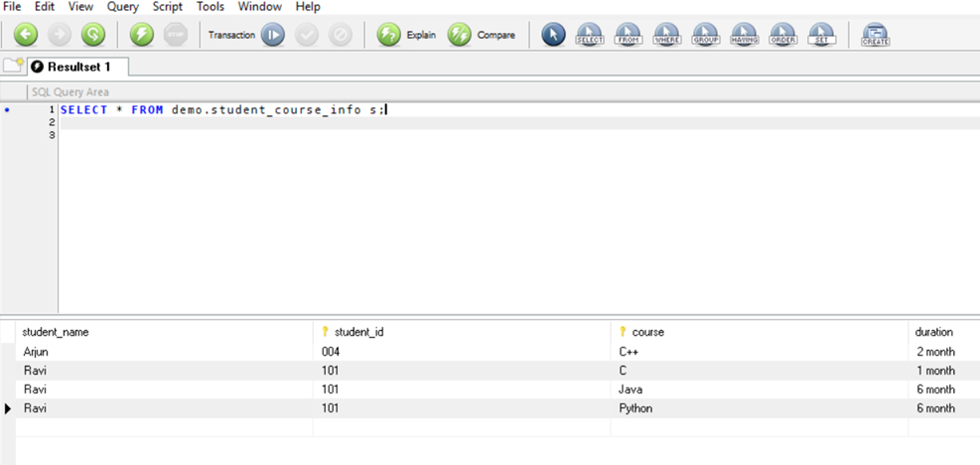Click the FROM clause tool icon
The image size is (980, 465).
pyautogui.click(x=628, y=35)
